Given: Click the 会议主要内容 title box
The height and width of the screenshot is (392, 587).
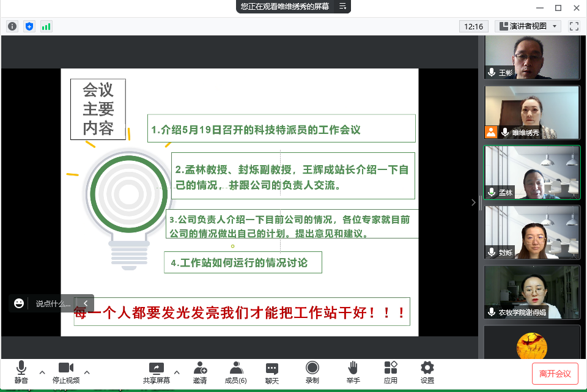Looking at the screenshot, I should click(x=98, y=109).
